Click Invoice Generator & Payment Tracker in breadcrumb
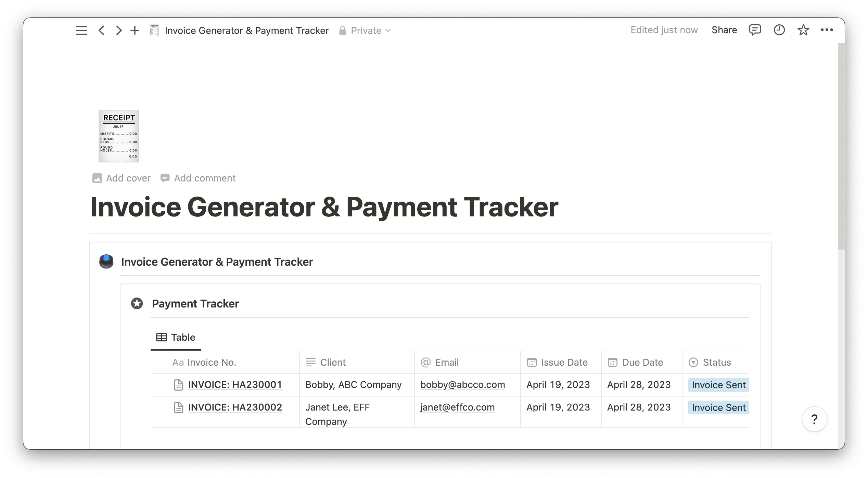The image size is (868, 478). 247,30
